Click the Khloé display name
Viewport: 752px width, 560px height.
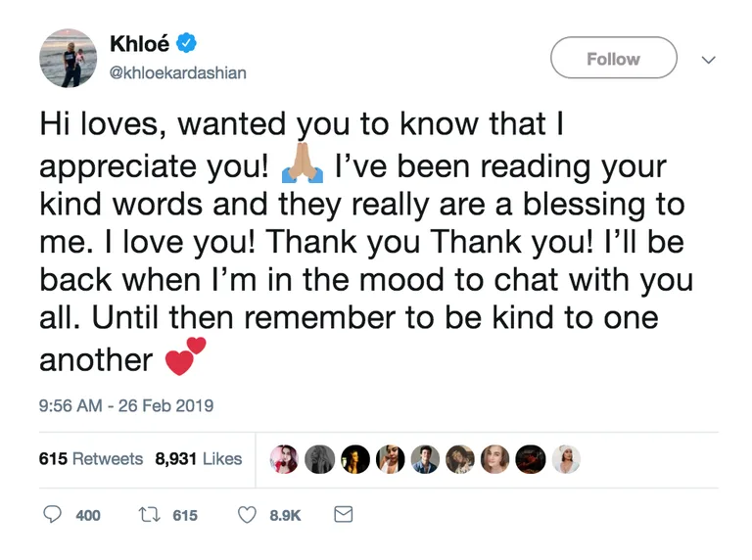coord(140,44)
